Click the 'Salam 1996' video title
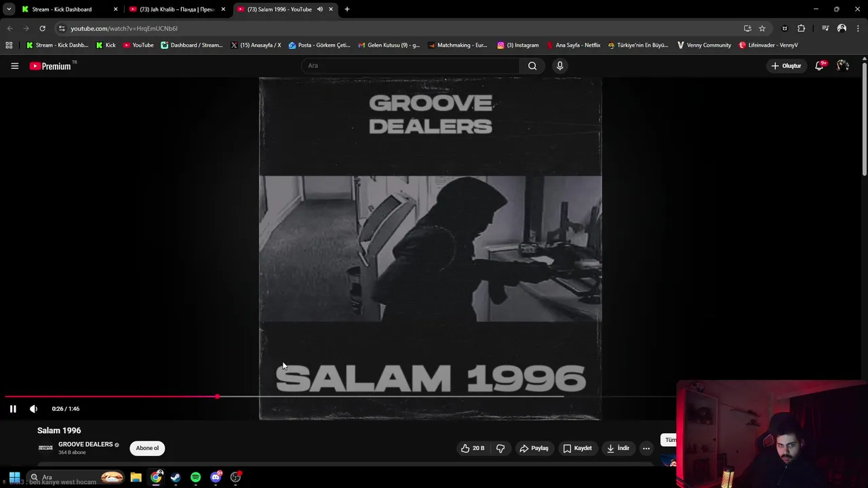868x488 pixels. tap(59, 430)
